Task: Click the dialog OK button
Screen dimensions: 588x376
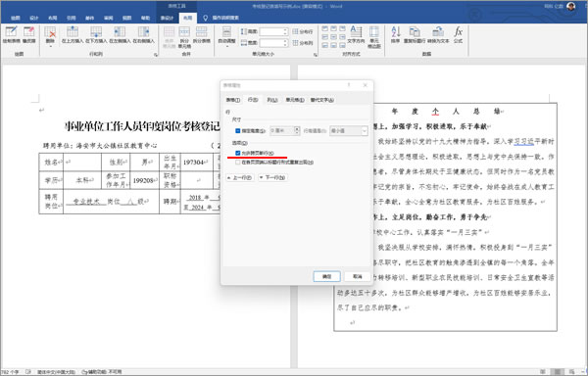Action: [326, 276]
